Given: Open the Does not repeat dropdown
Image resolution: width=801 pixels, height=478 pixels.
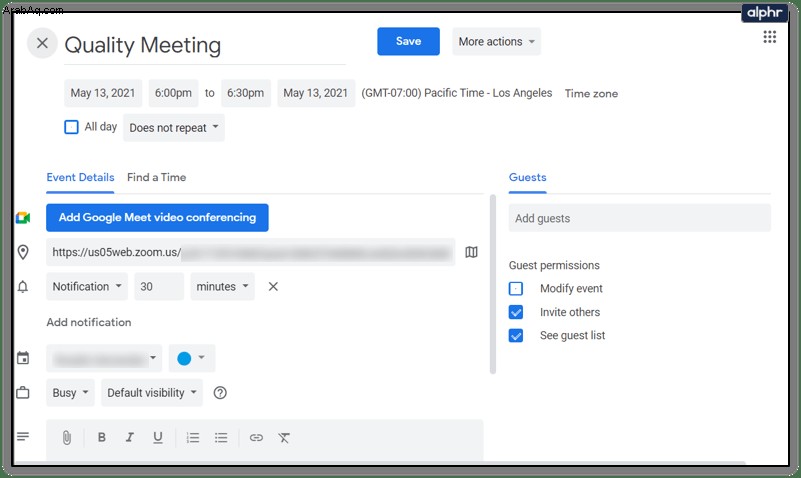Looking at the screenshot, I should [174, 128].
